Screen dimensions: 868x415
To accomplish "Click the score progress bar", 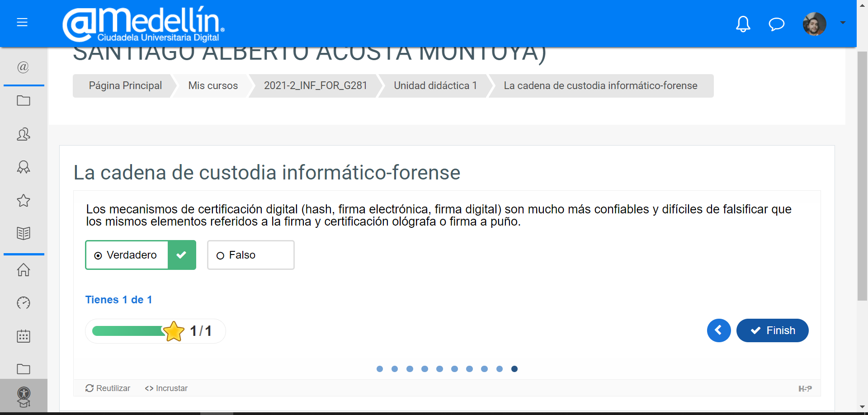I will pyautogui.click(x=128, y=331).
